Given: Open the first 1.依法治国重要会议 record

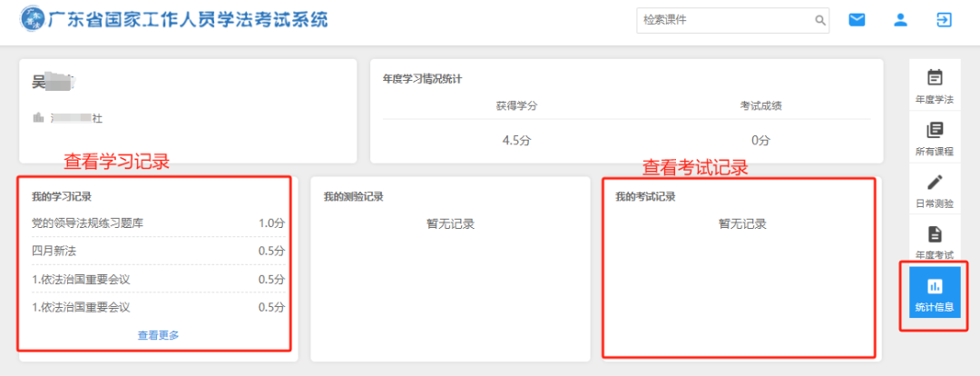Looking at the screenshot, I should coord(81,279).
